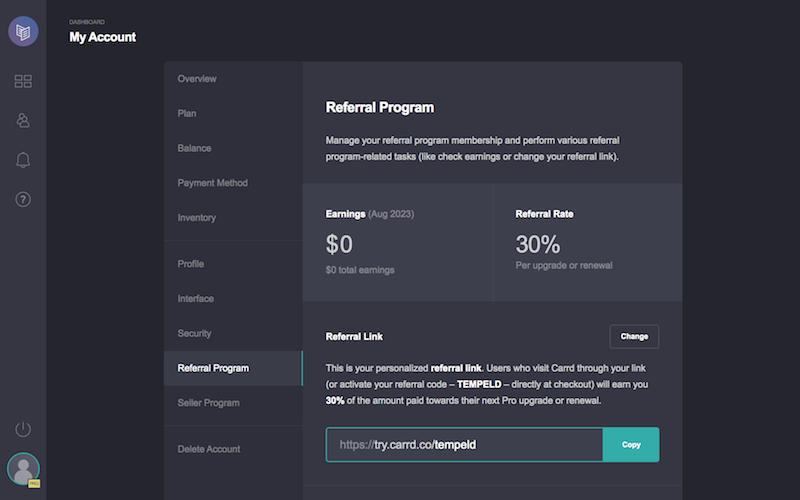Click the DASHBOARD breadcrumb label
This screenshot has width=800, height=500.
(x=87, y=22)
